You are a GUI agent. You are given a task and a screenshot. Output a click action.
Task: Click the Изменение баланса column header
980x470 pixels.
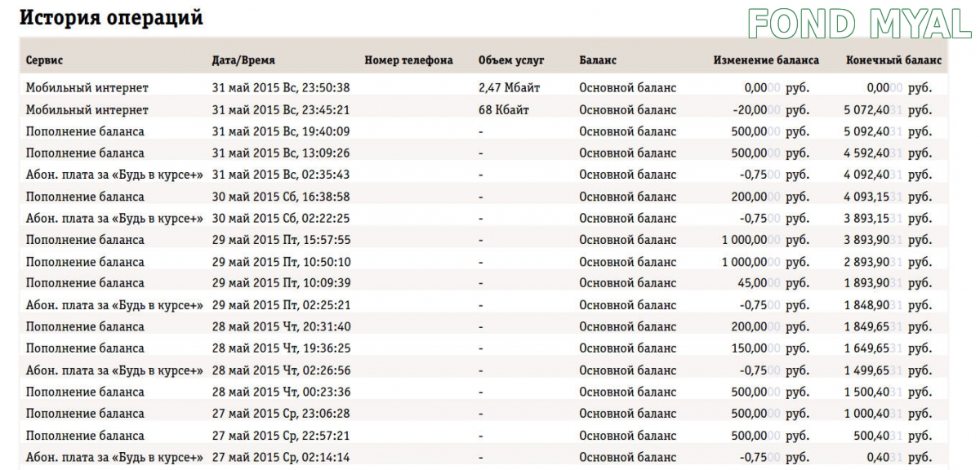click(x=766, y=60)
